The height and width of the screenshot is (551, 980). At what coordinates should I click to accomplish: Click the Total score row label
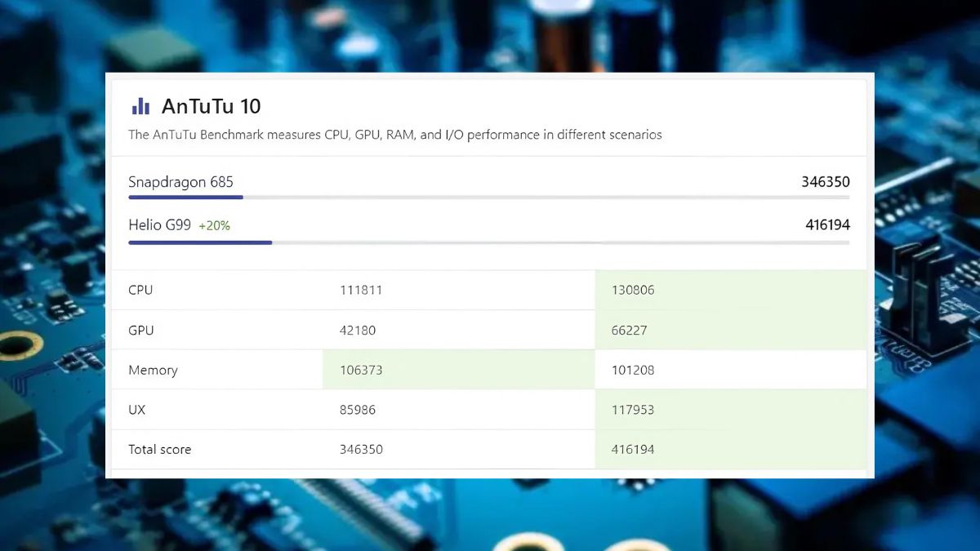(x=160, y=449)
